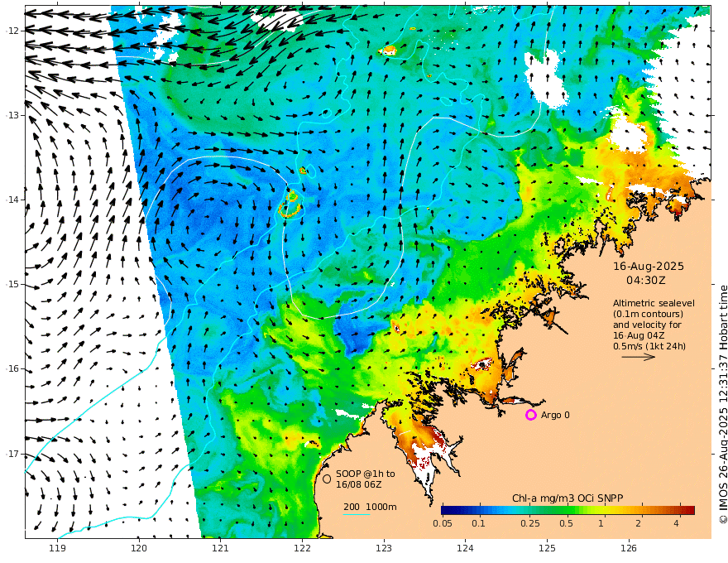Click the cyan 200m isobath legend line
The height and width of the screenshot is (563, 728).
[x=356, y=514]
